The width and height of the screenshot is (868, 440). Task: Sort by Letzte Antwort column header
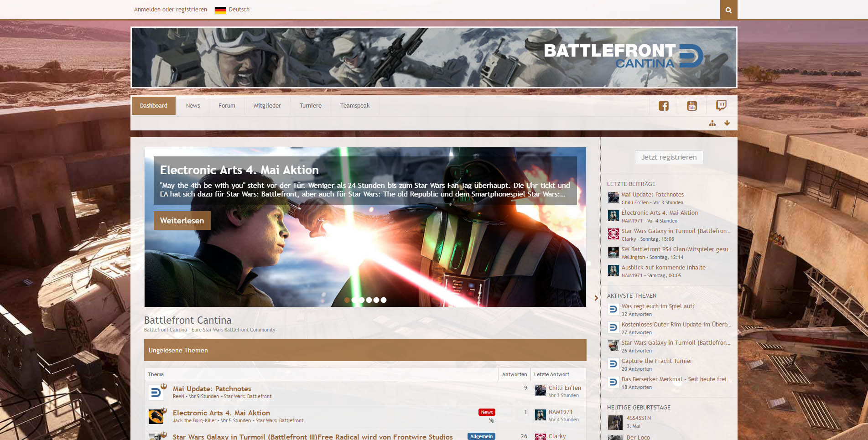point(551,374)
